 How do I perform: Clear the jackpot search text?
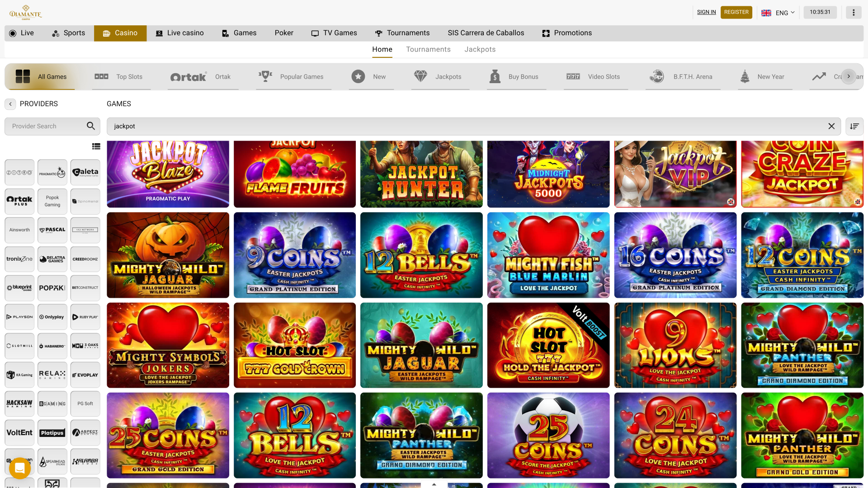831,127
